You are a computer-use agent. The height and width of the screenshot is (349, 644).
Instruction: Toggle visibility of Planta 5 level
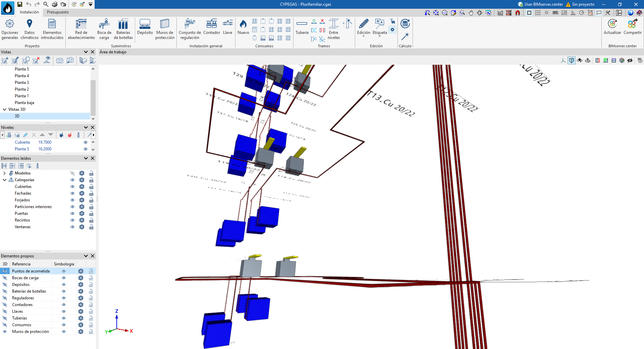(x=86, y=149)
